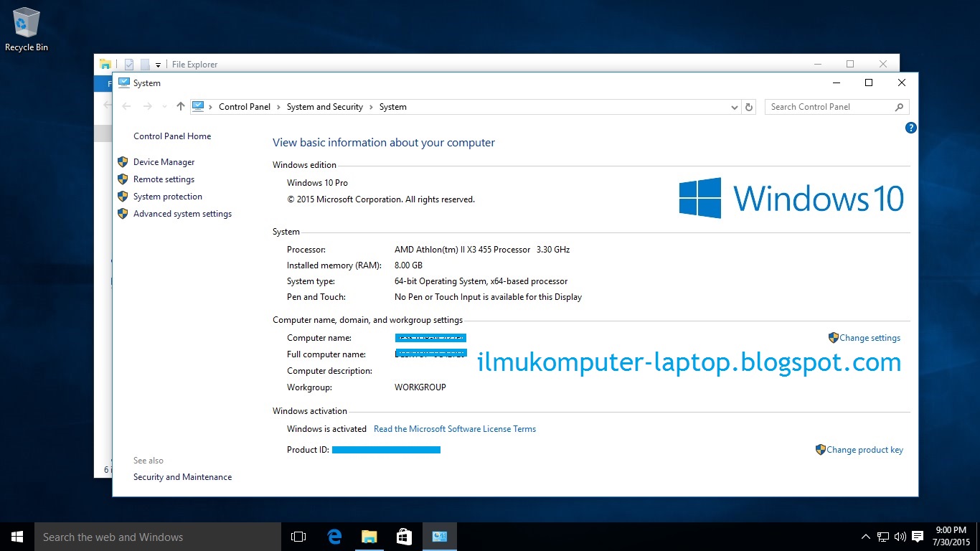The image size is (980, 551).
Task: Show hidden icons in the system tray
Action: [865, 537]
